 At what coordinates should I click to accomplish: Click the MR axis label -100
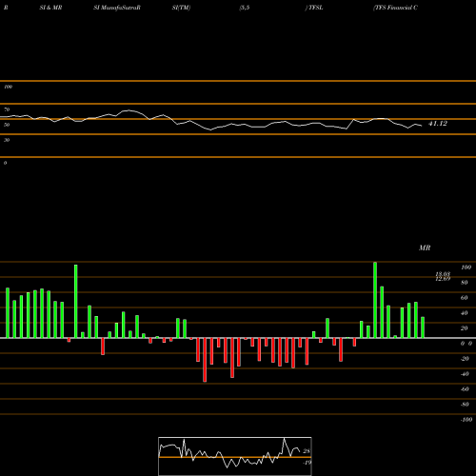coord(466,420)
